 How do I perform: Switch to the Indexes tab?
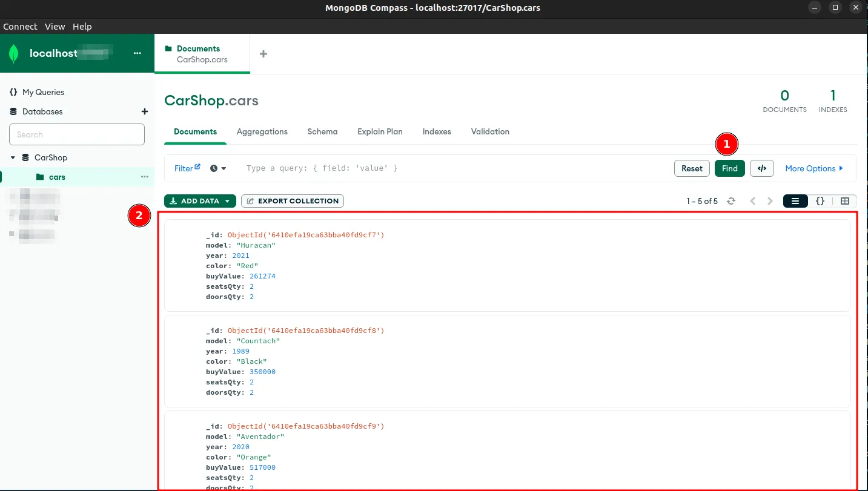(437, 131)
